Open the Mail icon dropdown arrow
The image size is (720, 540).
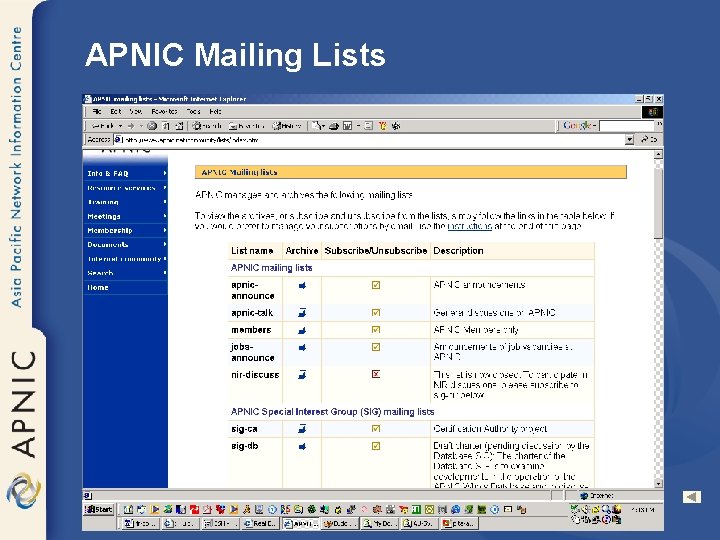[x=323, y=126]
